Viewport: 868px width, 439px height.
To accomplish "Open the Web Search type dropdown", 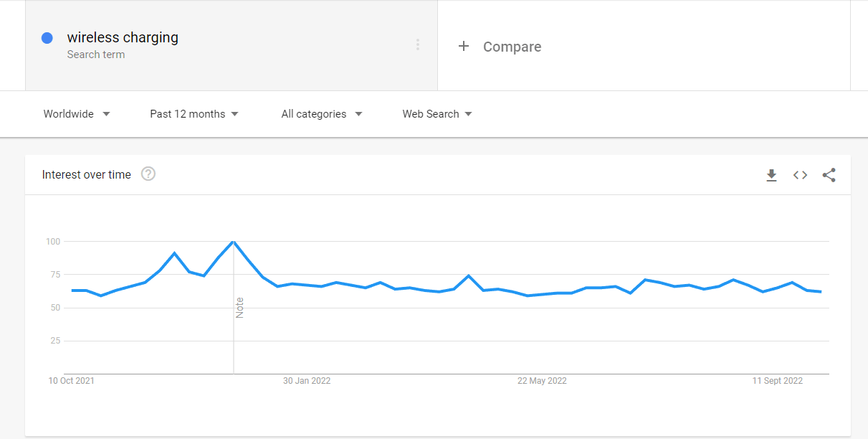I will pyautogui.click(x=437, y=114).
